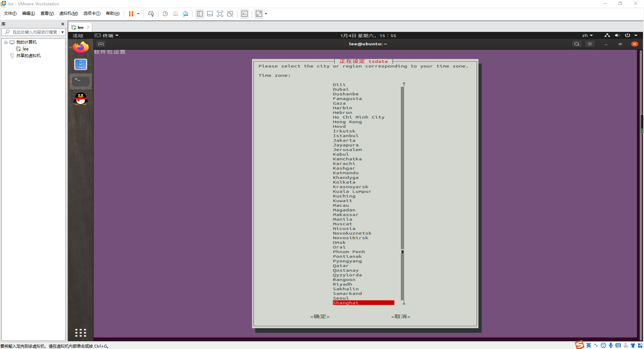Open the 查看(V) menu
This screenshot has width=644, height=349.
47,13
